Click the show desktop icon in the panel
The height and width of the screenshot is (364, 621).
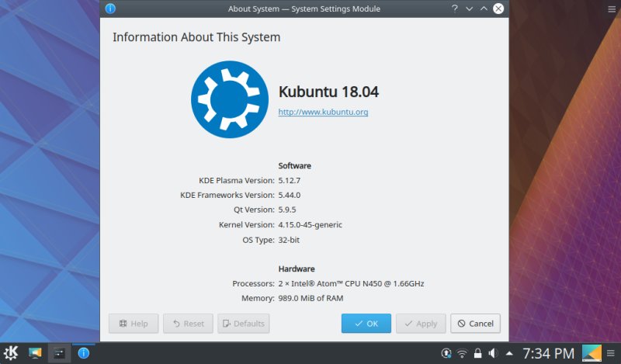tap(35, 353)
